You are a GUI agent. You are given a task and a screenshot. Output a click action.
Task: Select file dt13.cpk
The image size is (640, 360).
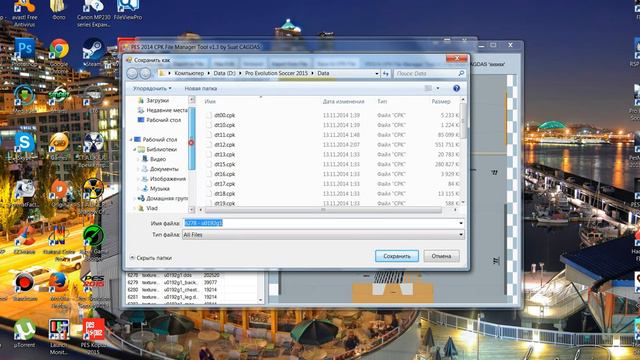click(x=224, y=155)
